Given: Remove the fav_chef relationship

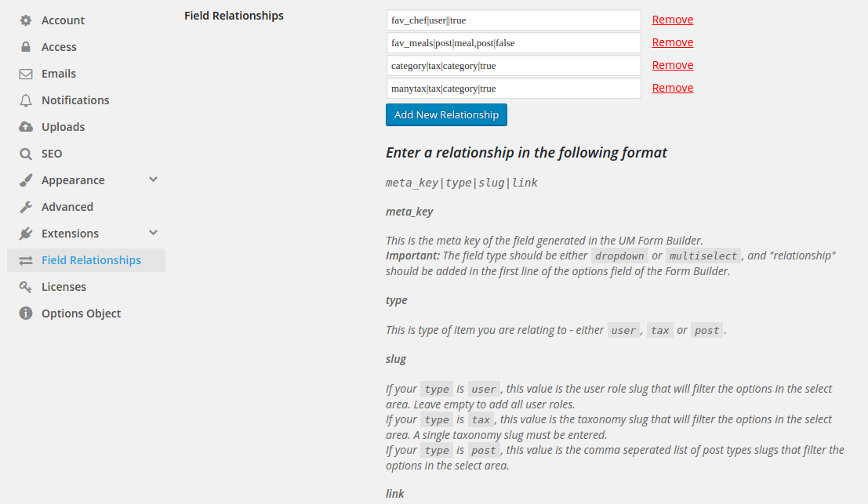Looking at the screenshot, I should coord(672,20).
